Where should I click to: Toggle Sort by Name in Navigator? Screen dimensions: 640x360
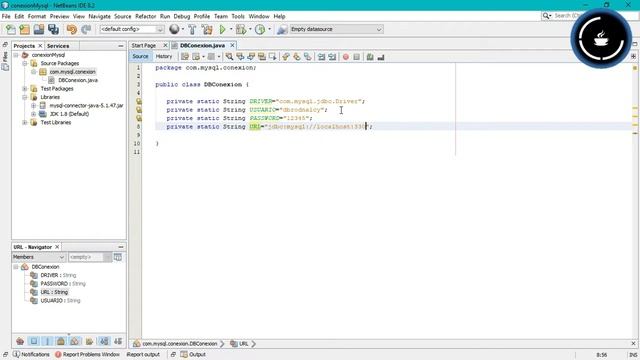[104, 341]
